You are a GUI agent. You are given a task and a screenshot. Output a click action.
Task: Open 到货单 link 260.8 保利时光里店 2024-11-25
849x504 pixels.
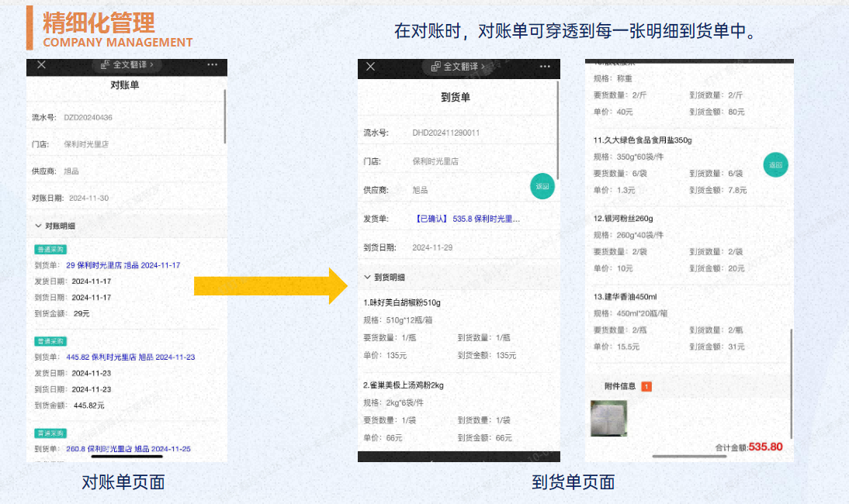128,449
